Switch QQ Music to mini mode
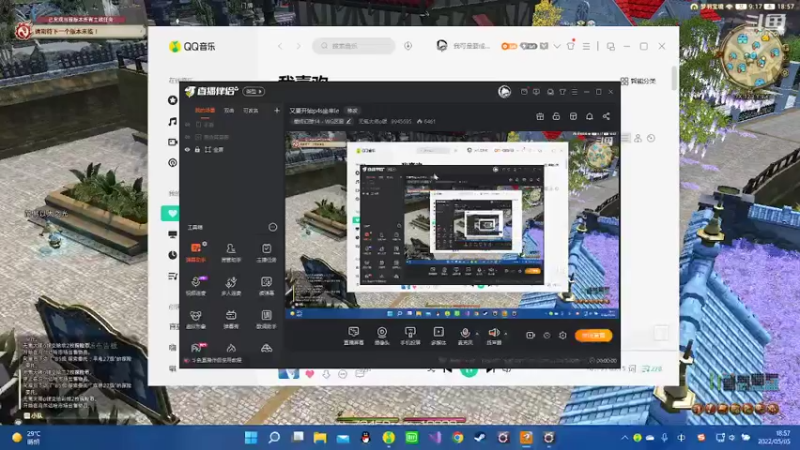This screenshot has width=800, height=450. [611, 46]
